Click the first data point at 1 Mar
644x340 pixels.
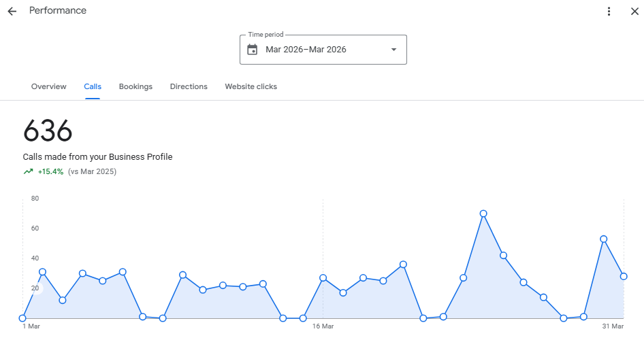click(22, 318)
